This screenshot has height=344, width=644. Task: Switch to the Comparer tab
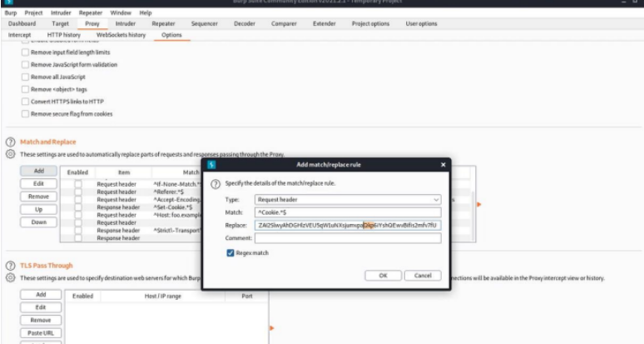(284, 24)
